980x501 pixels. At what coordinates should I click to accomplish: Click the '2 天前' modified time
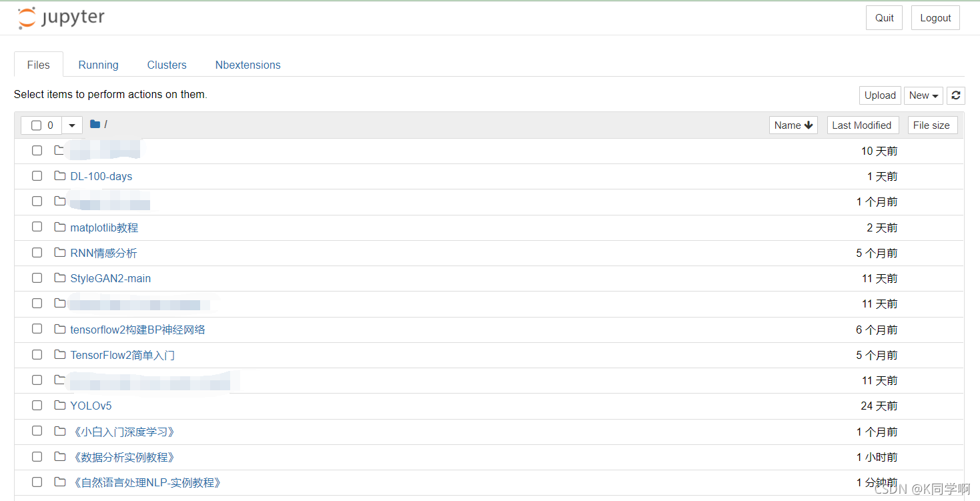pos(882,227)
